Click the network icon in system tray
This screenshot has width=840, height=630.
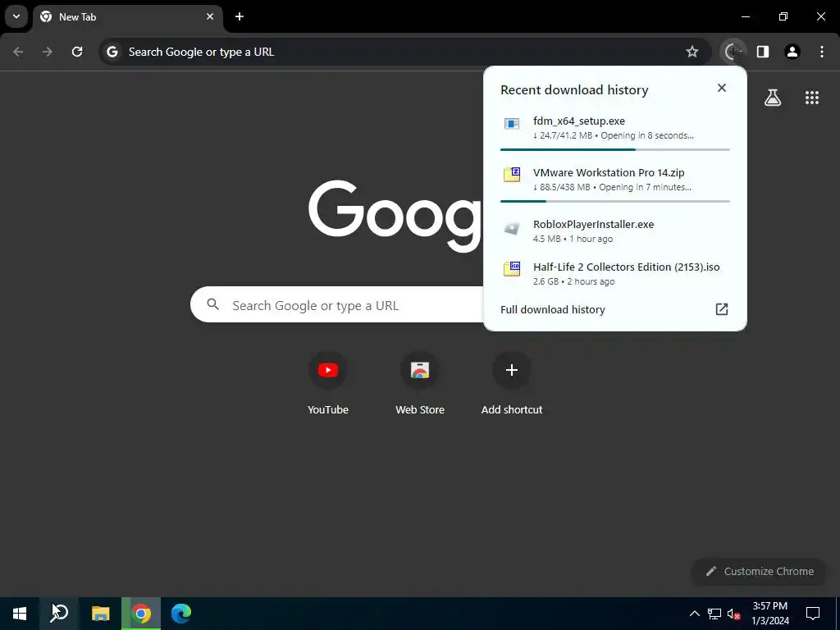tap(714, 614)
